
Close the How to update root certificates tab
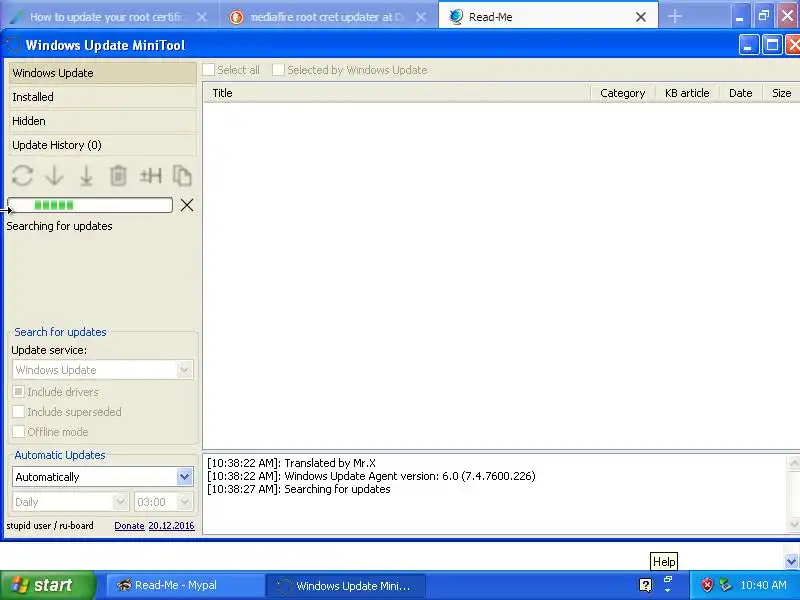(202, 17)
